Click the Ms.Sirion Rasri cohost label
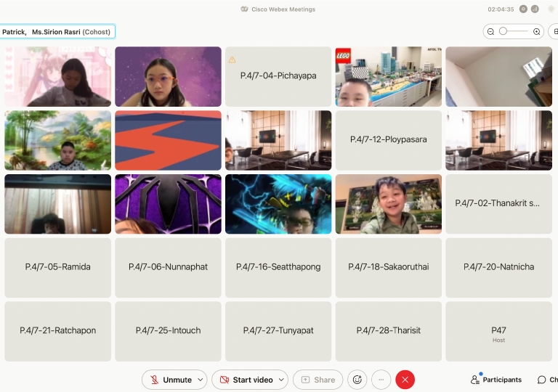Image resolution: width=558 pixels, height=392 pixels. pyautogui.click(x=71, y=32)
